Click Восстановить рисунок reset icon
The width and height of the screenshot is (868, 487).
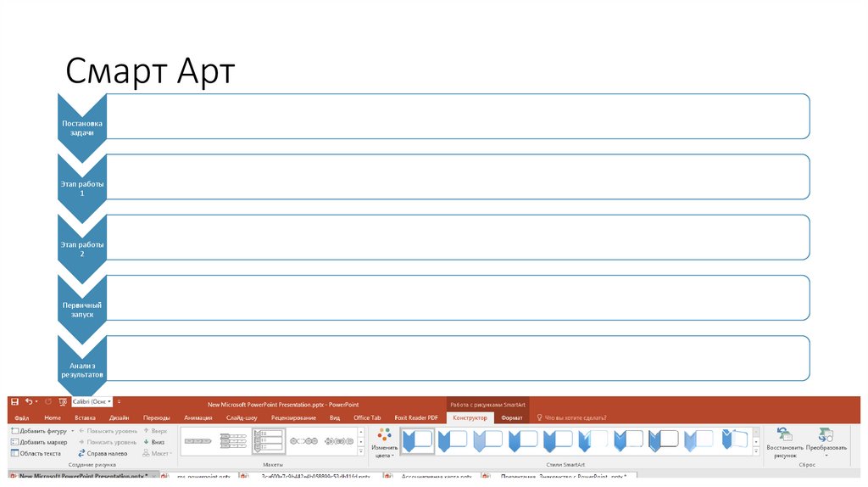coord(784,443)
